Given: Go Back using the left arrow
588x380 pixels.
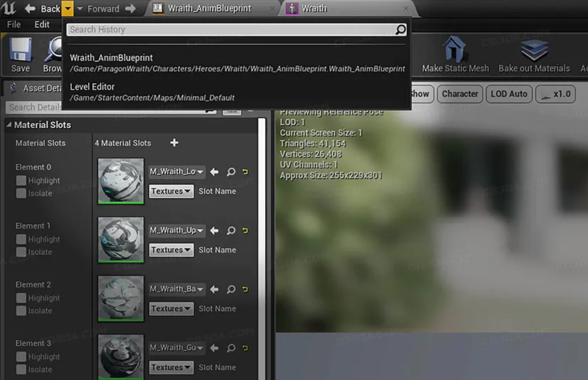Looking at the screenshot, I should click(30, 9).
